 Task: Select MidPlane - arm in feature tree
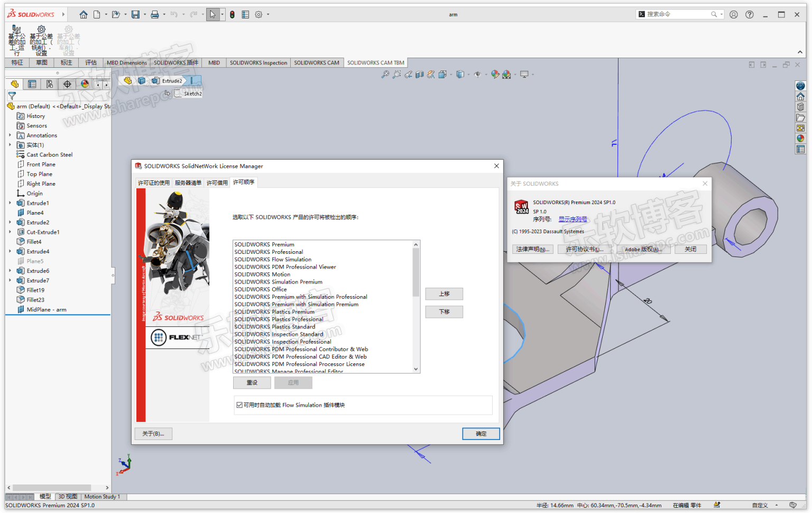tap(47, 310)
